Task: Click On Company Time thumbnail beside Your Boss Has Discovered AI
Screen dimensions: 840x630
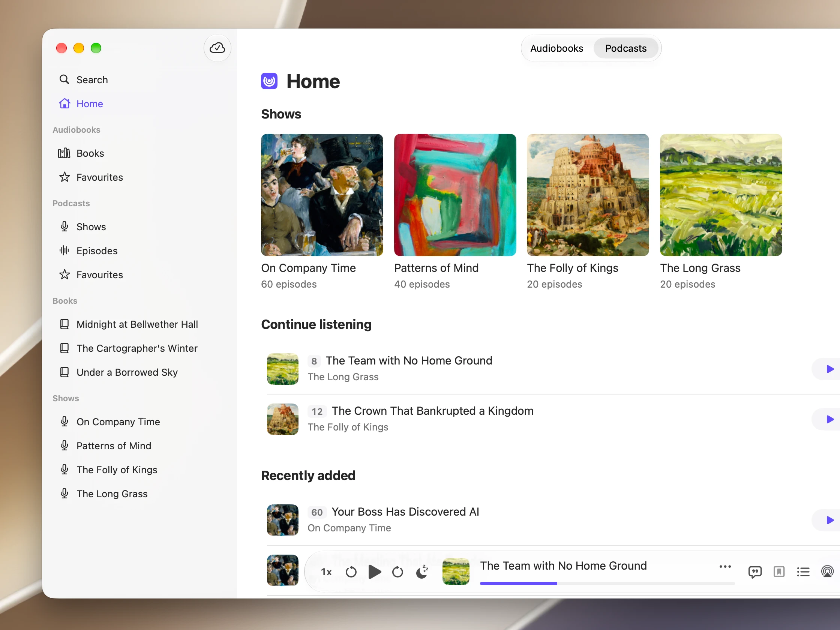Action: 282,520
